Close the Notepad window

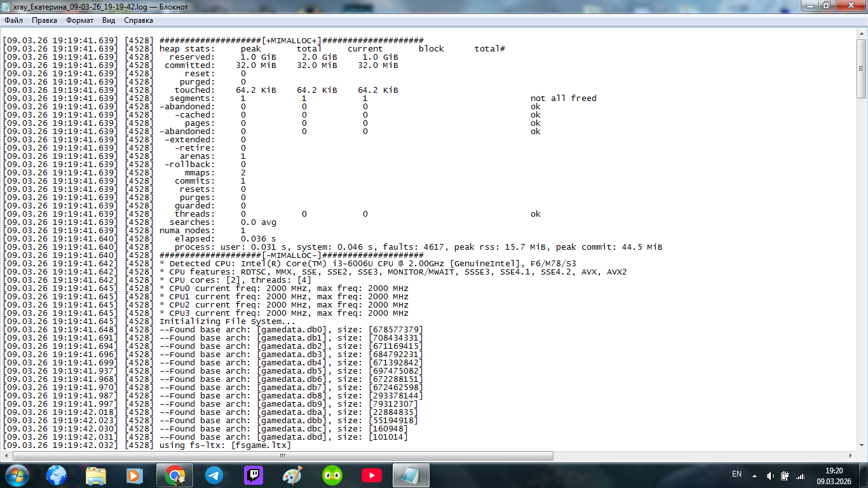click(850, 6)
